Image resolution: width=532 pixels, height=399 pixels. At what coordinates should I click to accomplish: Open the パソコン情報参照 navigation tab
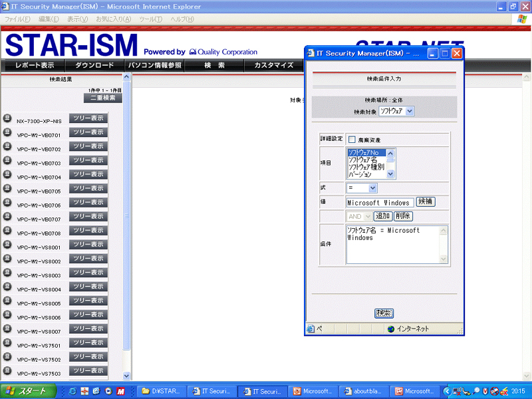(x=154, y=65)
